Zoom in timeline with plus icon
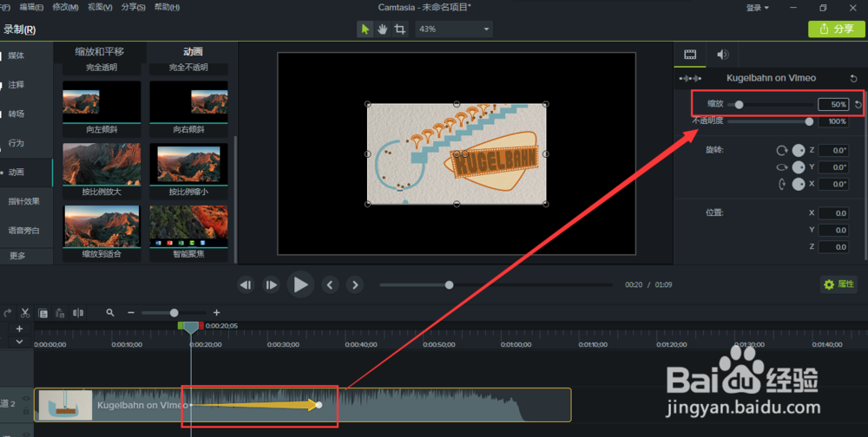The height and width of the screenshot is (437, 868). [x=216, y=312]
